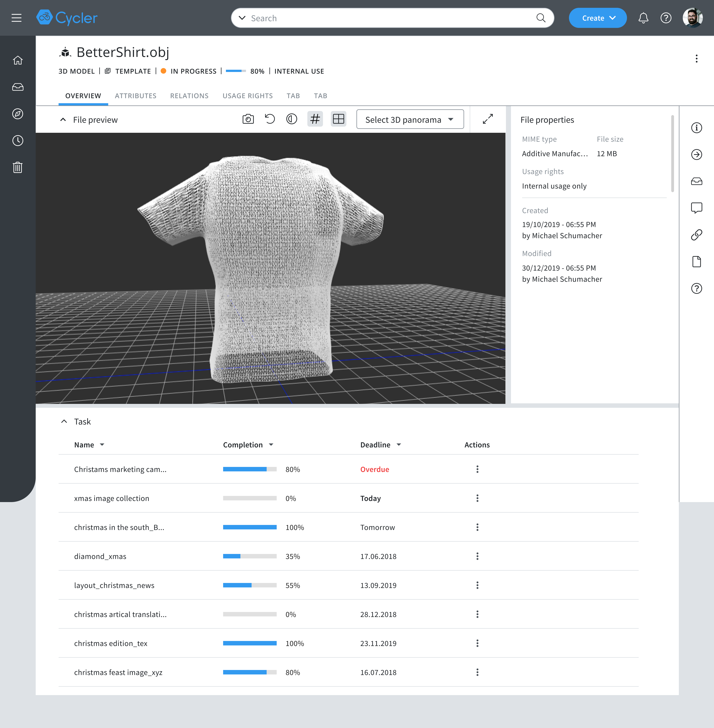Click the compass icon in left sidebar
Image resolution: width=714 pixels, height=728 pixels.
point(18,114)
